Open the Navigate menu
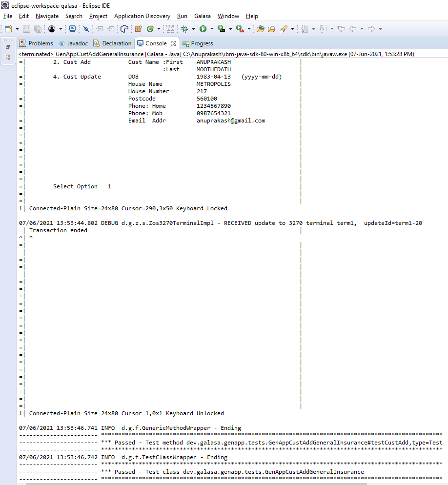Viewport: 448px width, 485px height. tap(47, 16)
